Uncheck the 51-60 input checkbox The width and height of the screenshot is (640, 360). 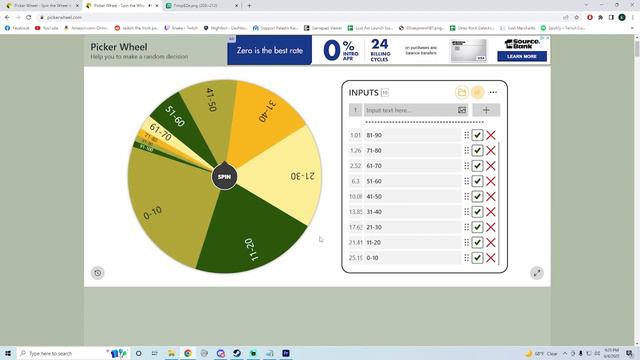[x=477, y=181]
